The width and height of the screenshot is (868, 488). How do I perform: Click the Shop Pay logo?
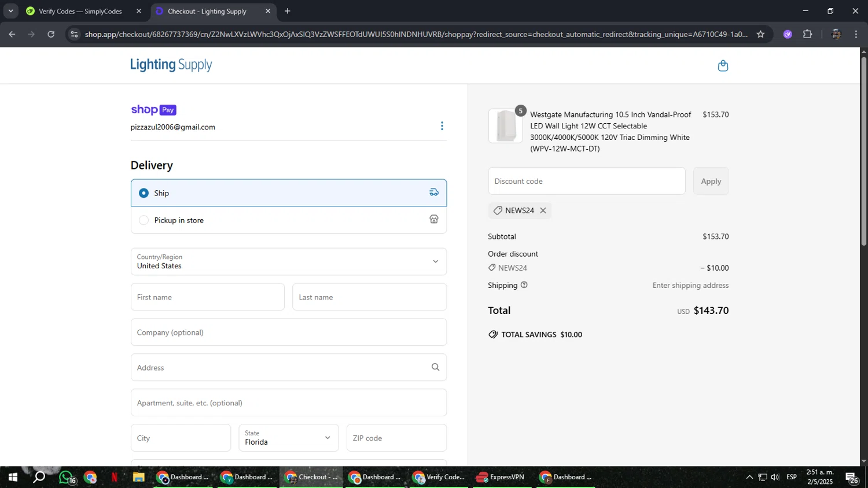point(153,109)
